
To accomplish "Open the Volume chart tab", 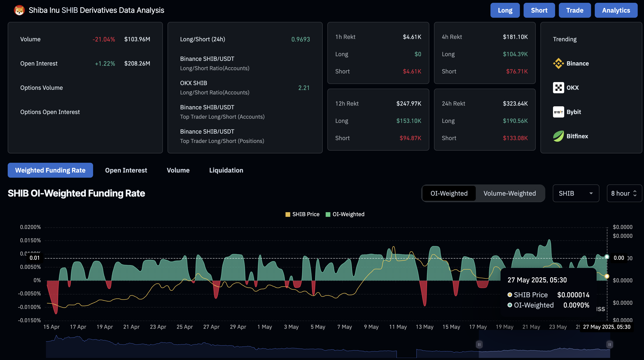I will point(178,170).
